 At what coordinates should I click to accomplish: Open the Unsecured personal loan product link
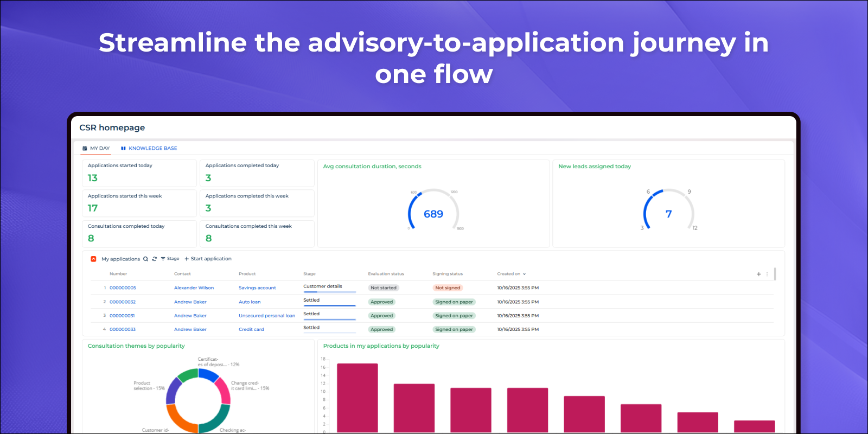(267, 316)
